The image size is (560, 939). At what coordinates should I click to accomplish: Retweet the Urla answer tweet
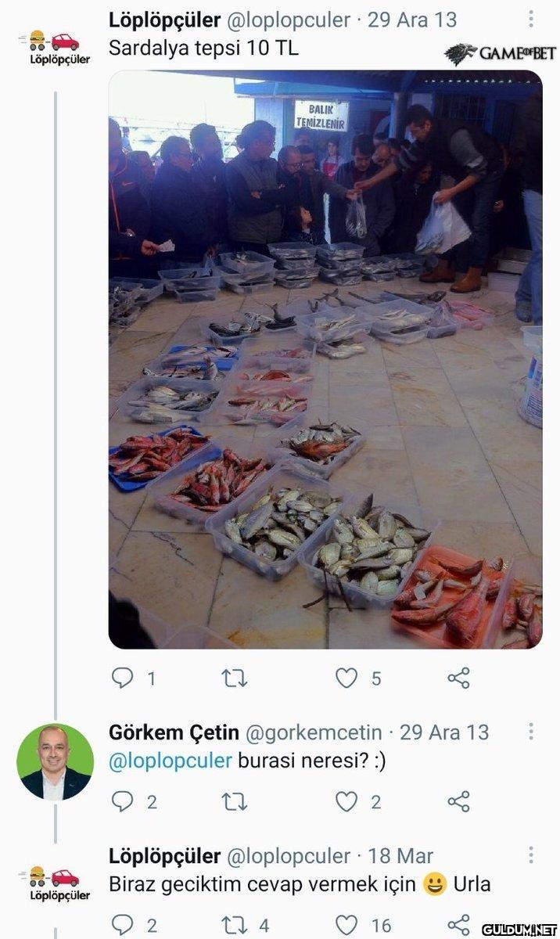pos(234,925)
